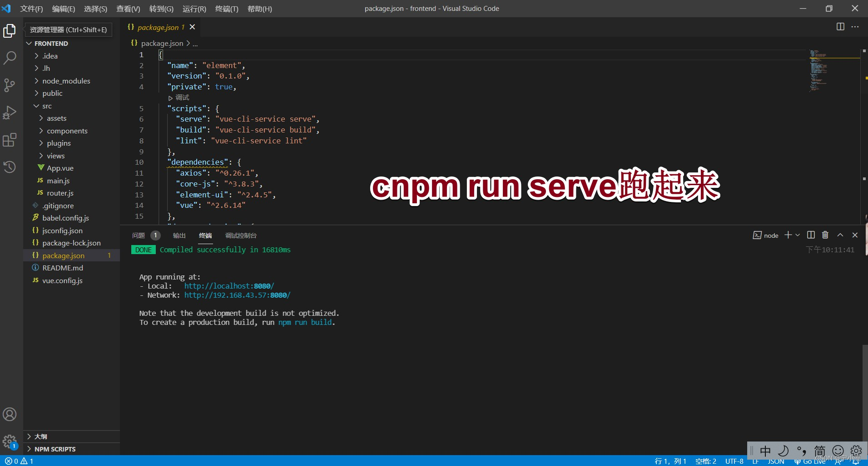Maximize the panel size with caret icon
The width and height of the screenshot is (868, 466).
tap(840, 235)
